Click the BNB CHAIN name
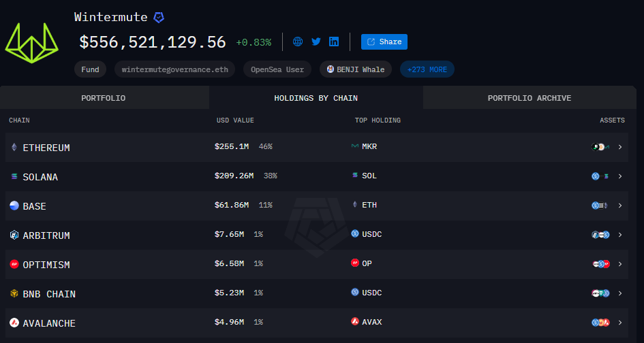Screen dimensions: 644x343 [49, 294]
